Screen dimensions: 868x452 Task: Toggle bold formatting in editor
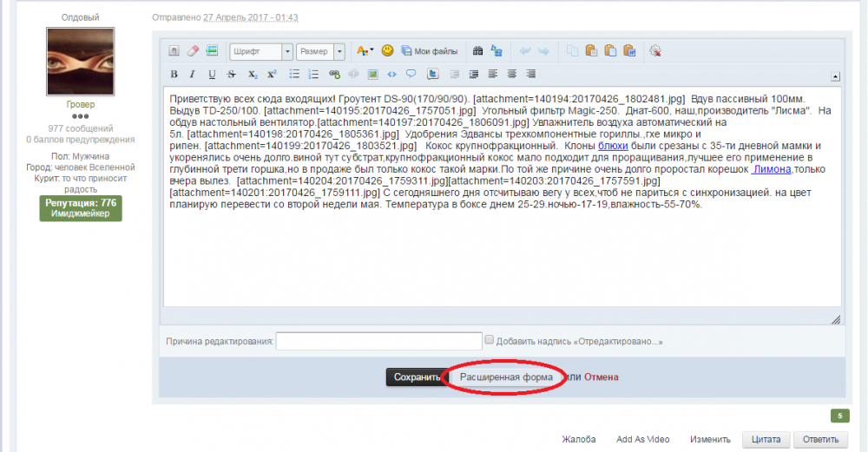[x=174, y=74]
